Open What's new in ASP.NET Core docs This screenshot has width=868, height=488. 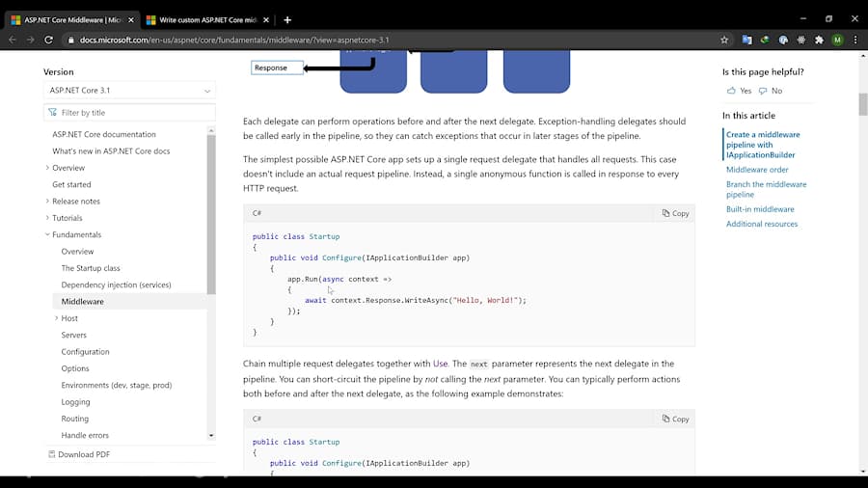(x=111, y=151)
